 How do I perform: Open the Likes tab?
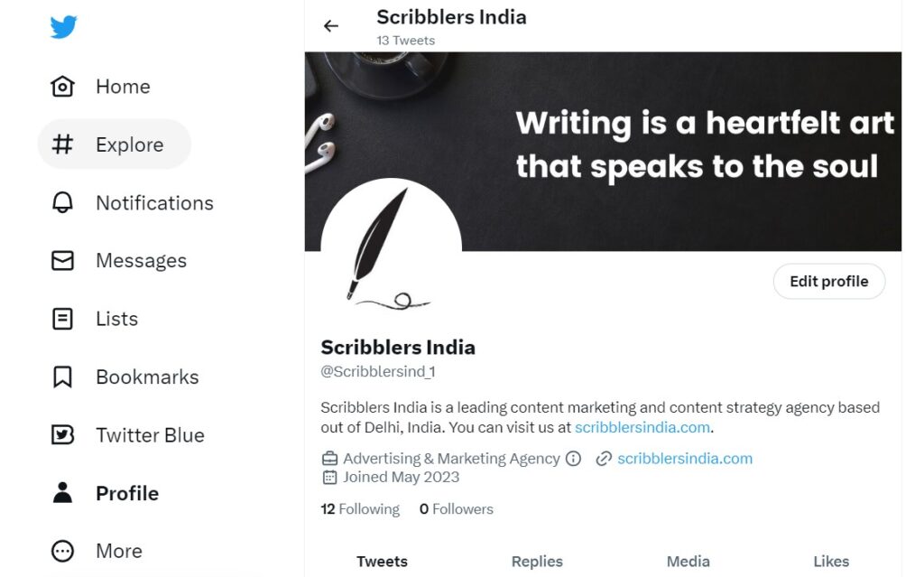tap(831, 562)
